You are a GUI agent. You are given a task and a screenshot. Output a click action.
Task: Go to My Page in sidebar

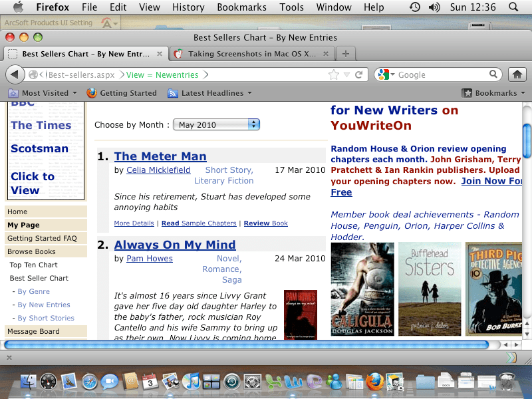(x=46, y=225)
